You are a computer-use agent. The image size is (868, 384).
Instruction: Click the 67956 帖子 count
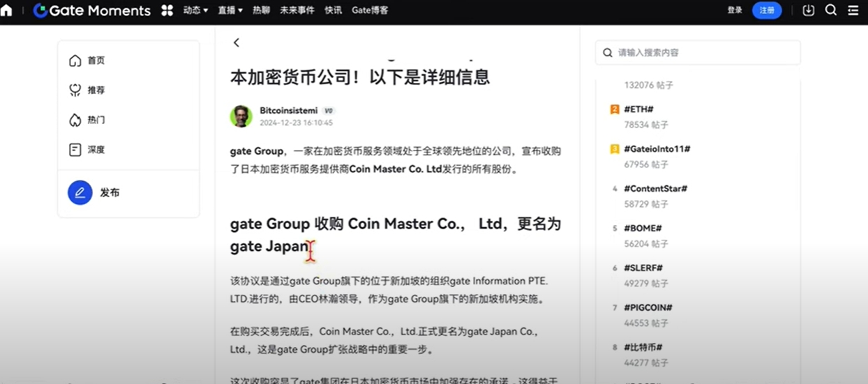(646, 164)
